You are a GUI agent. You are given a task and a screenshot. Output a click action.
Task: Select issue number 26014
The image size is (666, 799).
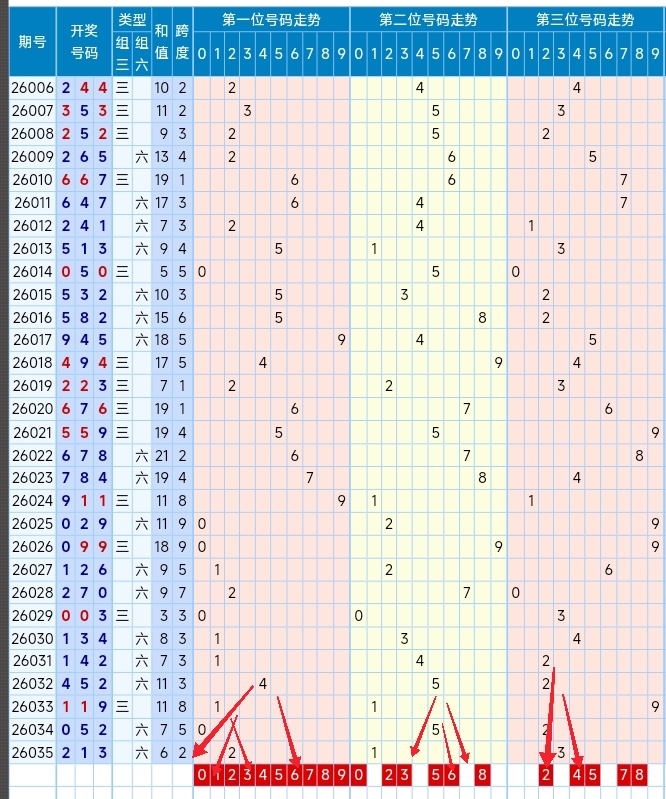33,272
